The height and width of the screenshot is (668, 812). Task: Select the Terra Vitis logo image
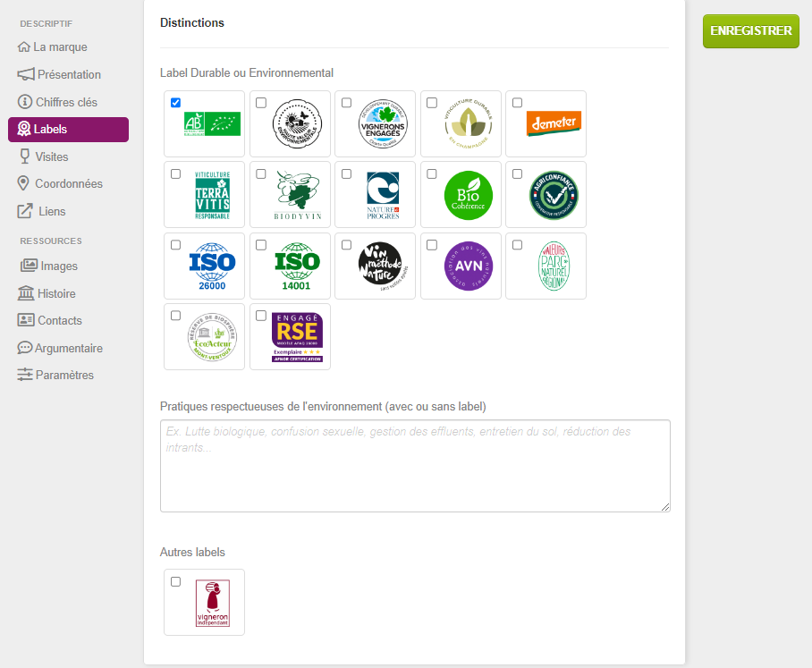[212, 195]
